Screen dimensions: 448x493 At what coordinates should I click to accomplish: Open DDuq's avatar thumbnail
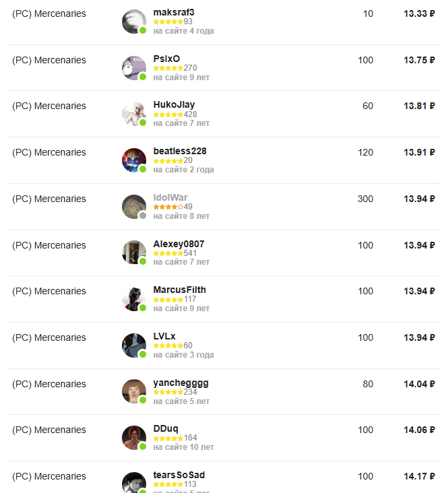point(133,438)
